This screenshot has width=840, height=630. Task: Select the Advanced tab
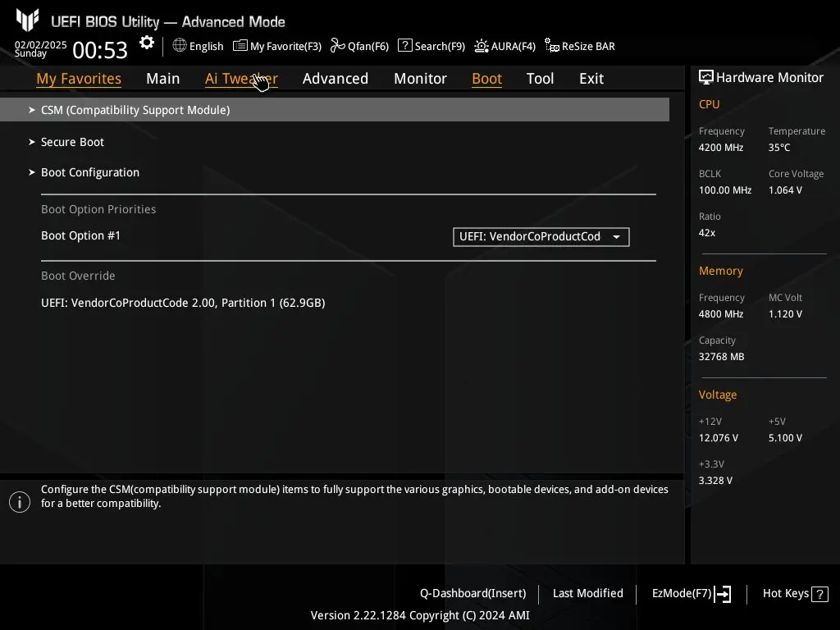[336, 79]
